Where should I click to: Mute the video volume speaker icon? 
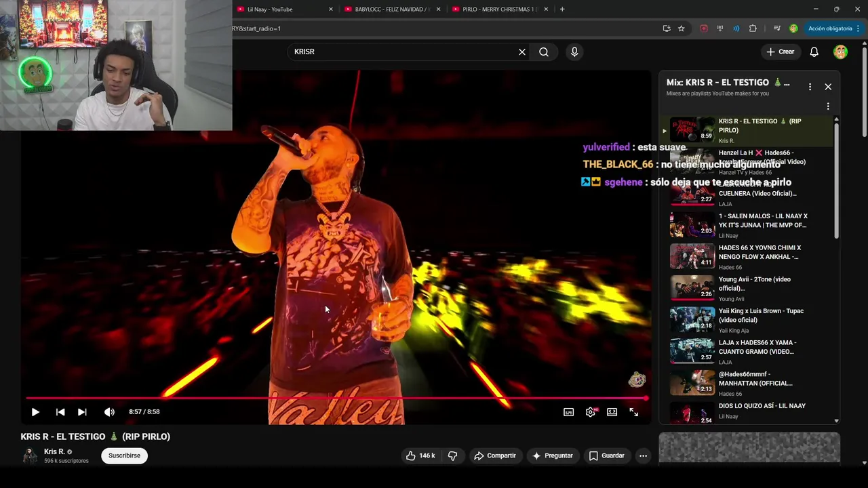tap(109, 412)
